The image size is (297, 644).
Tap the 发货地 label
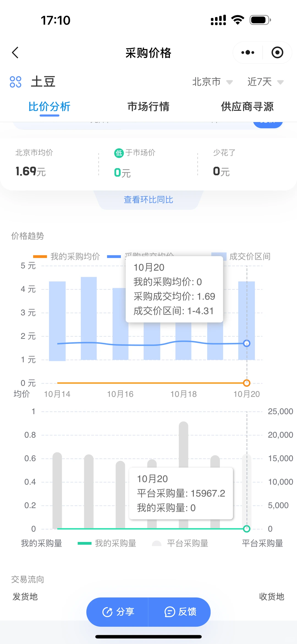pyautogui.click(x=25, y=596)
